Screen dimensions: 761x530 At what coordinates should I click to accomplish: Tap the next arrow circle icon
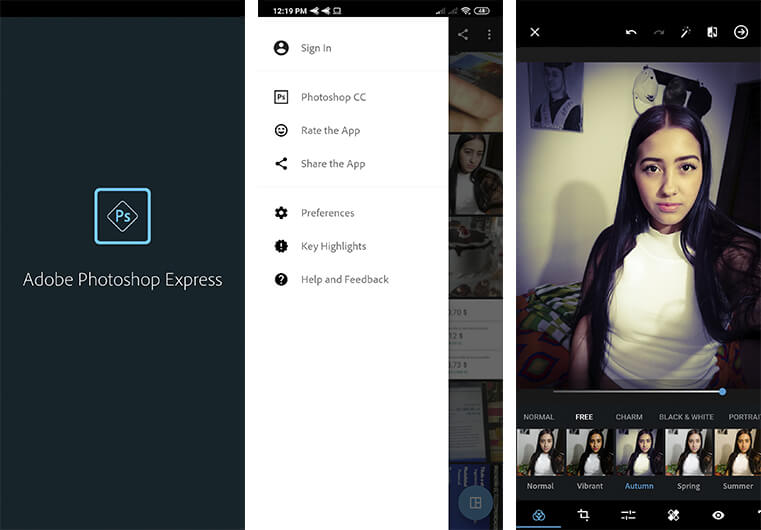coord(741,32)
